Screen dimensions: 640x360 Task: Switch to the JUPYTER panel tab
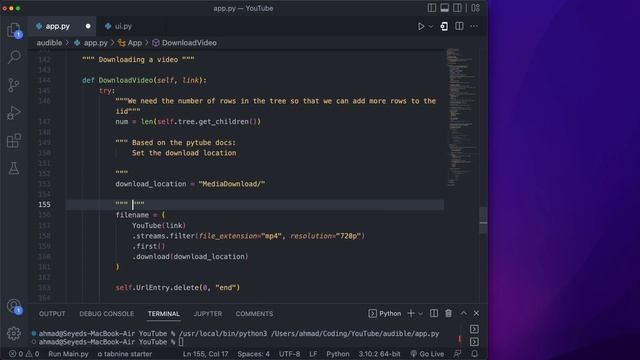click(x=208, y=314)
